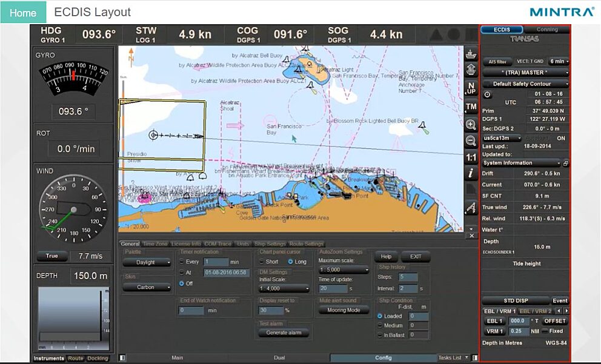Click the right arrow next to EBL / VRM 2
This screenshot has height=364, width=601.
point(566,311)
